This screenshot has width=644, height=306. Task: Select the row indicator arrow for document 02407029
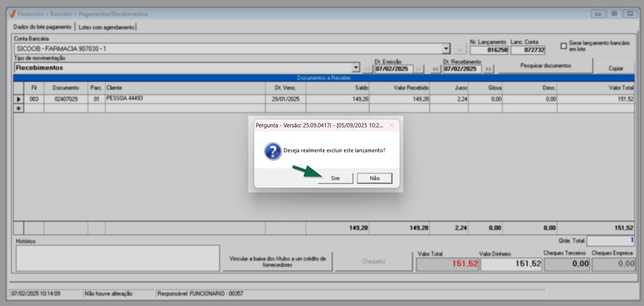pos(19,99)
